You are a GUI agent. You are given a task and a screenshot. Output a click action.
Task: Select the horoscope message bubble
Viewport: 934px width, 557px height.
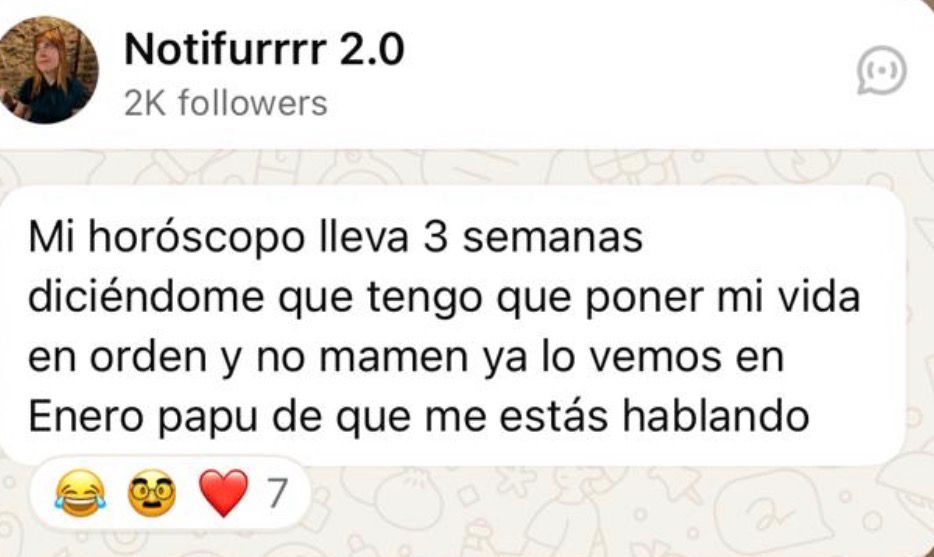tap(452, 326)
